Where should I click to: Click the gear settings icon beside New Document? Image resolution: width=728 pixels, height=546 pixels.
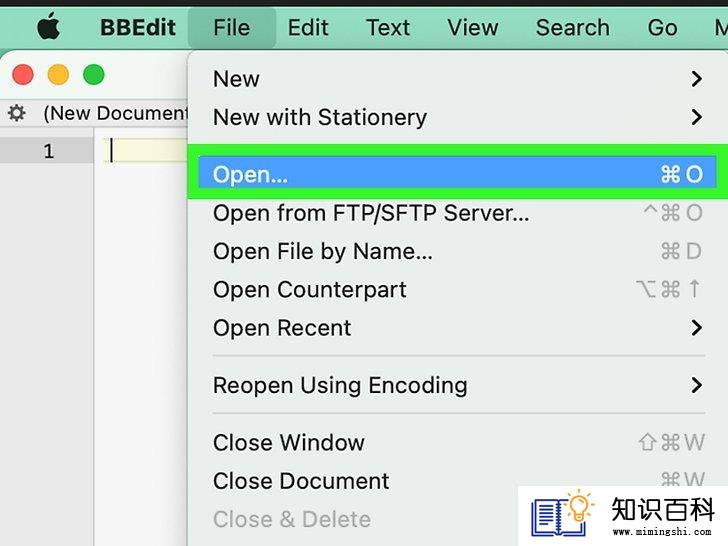point(17,113)
